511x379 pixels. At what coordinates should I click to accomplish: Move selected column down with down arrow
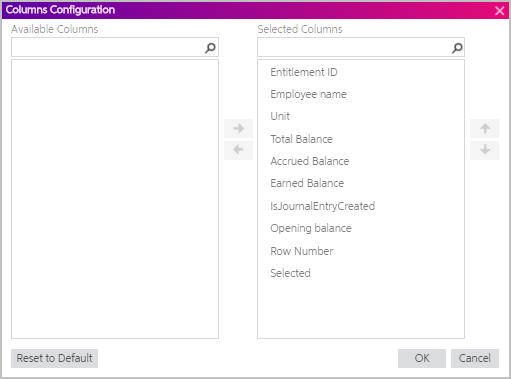(x=485, y=150)
